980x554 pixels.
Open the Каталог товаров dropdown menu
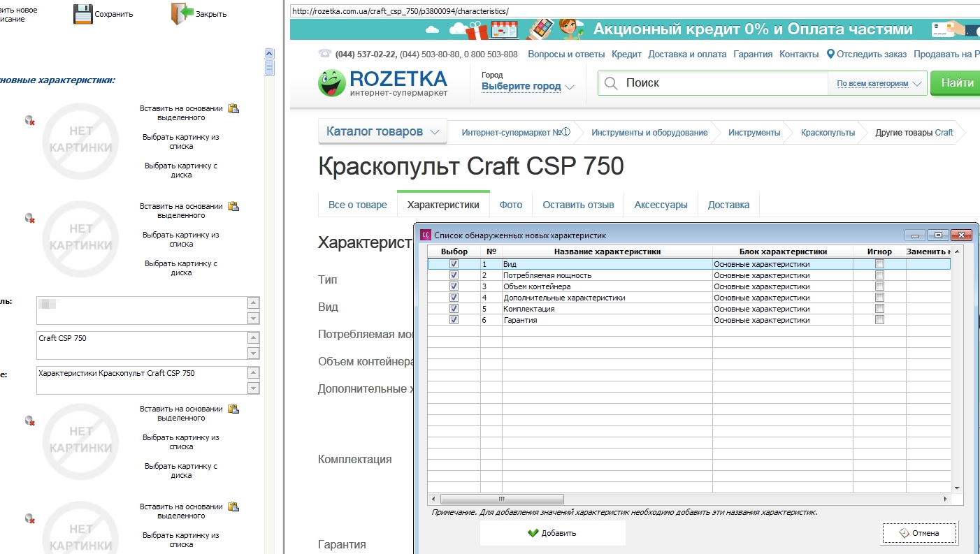[382, 131]
